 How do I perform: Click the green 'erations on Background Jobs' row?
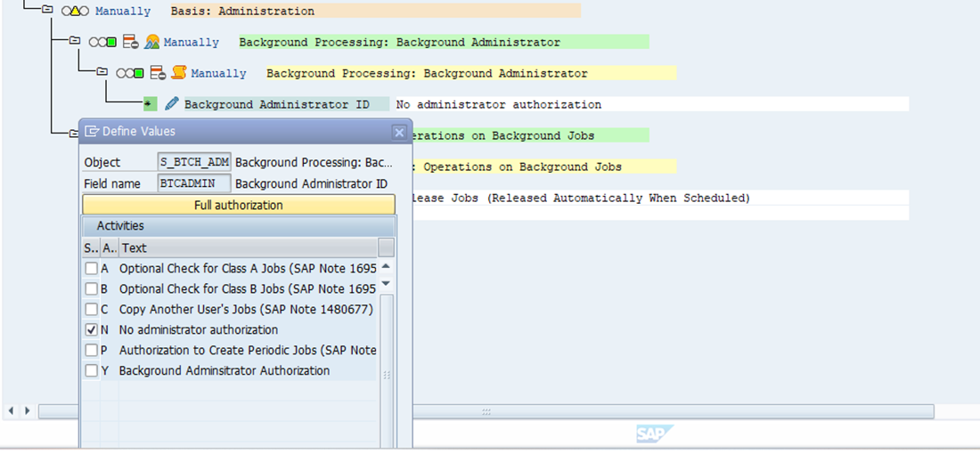531,135
